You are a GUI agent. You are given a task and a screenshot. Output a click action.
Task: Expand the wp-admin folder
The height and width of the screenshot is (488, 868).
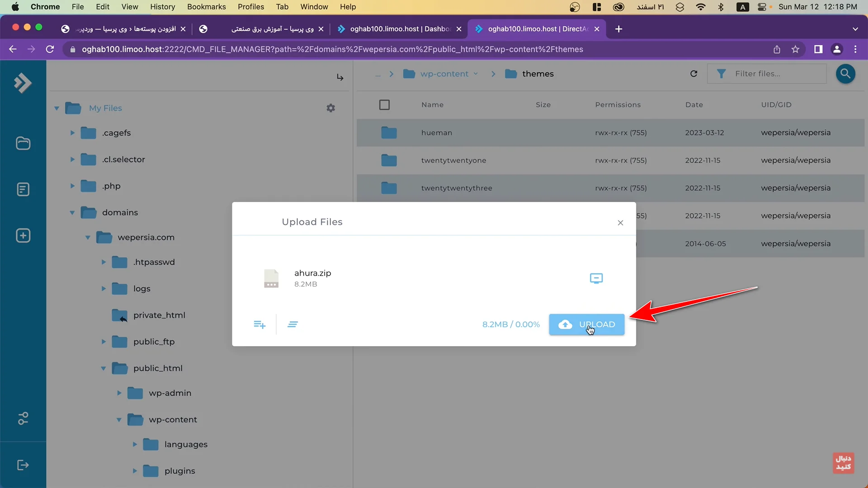click(x=119, y=393)
